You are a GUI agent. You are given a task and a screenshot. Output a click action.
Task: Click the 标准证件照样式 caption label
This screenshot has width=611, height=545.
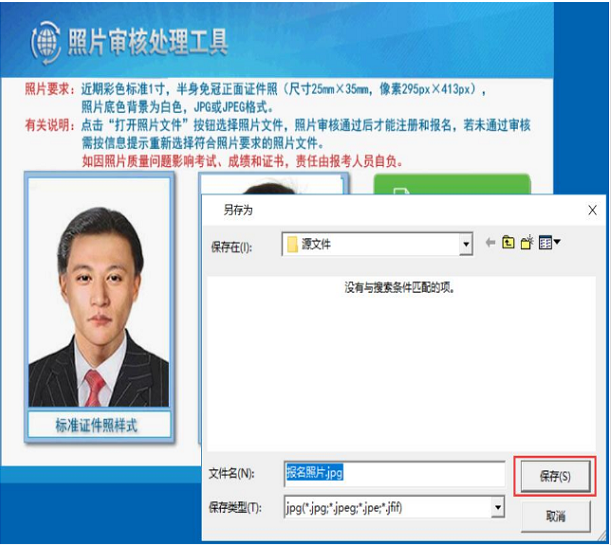pos(96,425)
